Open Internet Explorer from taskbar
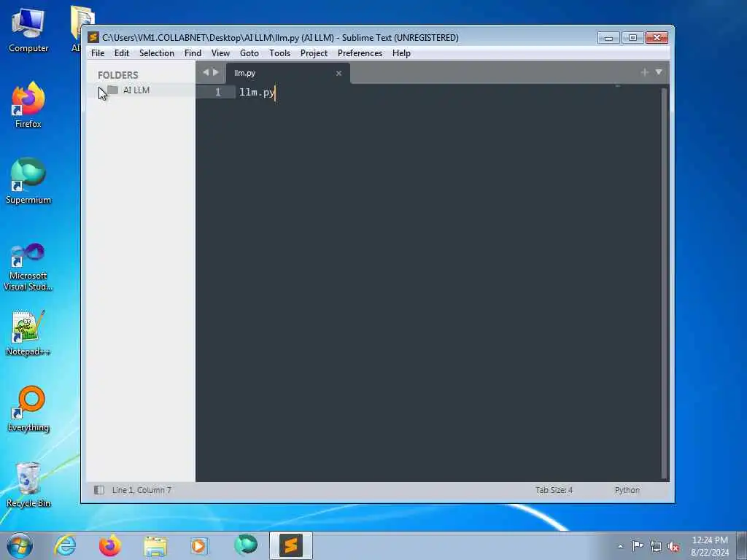This screenshot has height=560, width=747. 65,545
